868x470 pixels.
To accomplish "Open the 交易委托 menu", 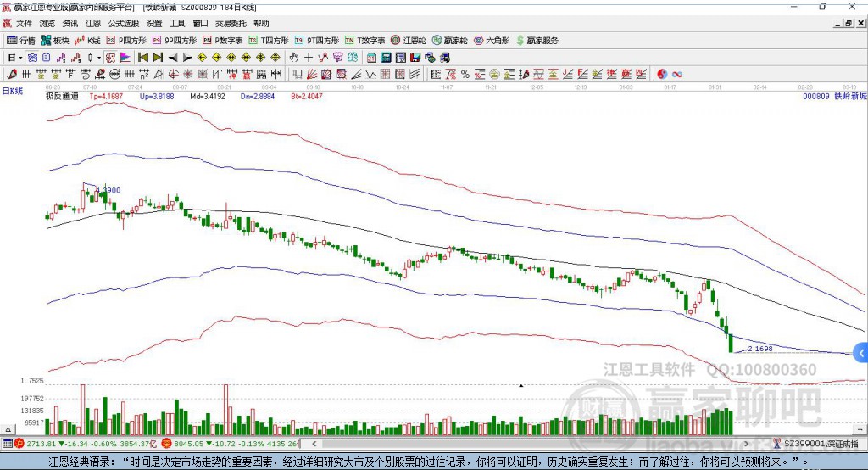I will (231, 23).
